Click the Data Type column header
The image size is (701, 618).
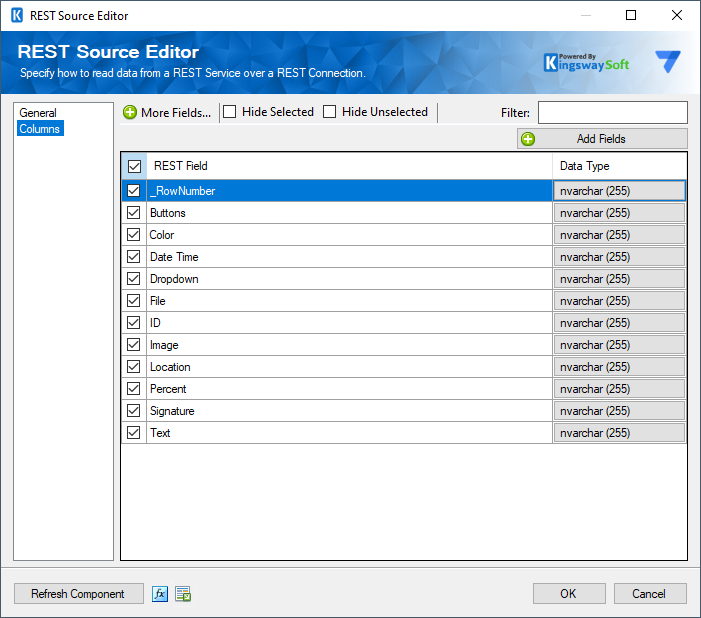coord(619,166)
